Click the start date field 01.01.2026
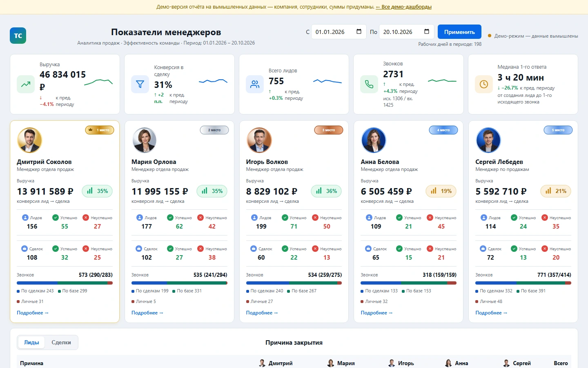Image resolution: width=588 pixels, height=368 pixels. pos(339,32)
